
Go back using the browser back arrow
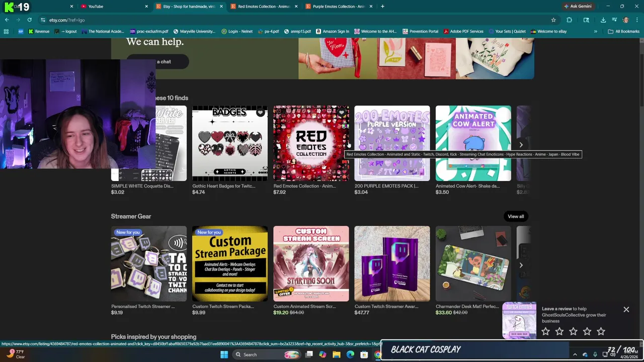click(7, 20)
